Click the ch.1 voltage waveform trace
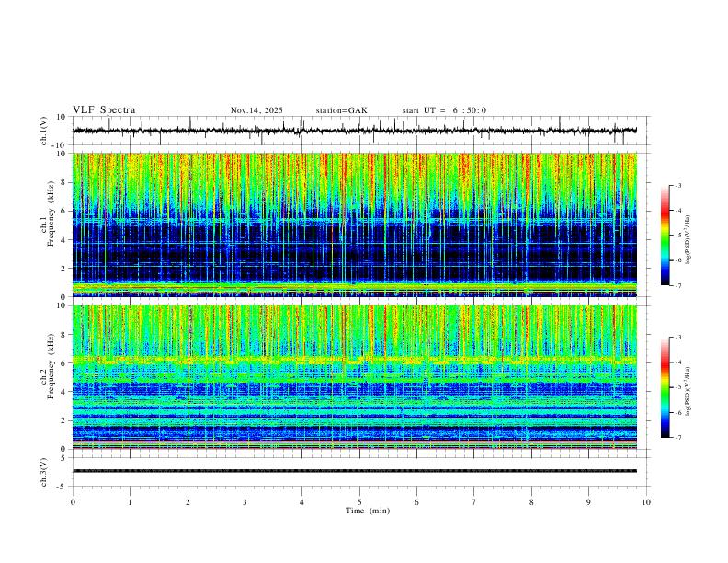 pyautogui.click(x=354, y=131)
